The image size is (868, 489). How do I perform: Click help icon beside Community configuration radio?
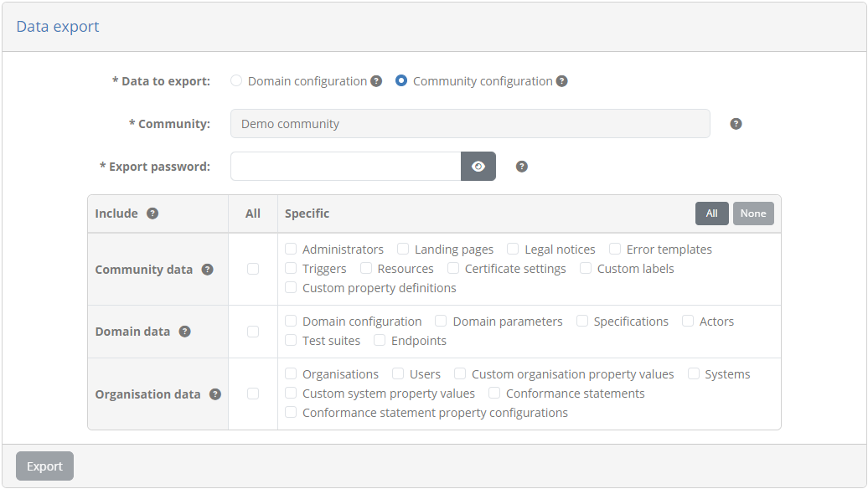[561, 81]
